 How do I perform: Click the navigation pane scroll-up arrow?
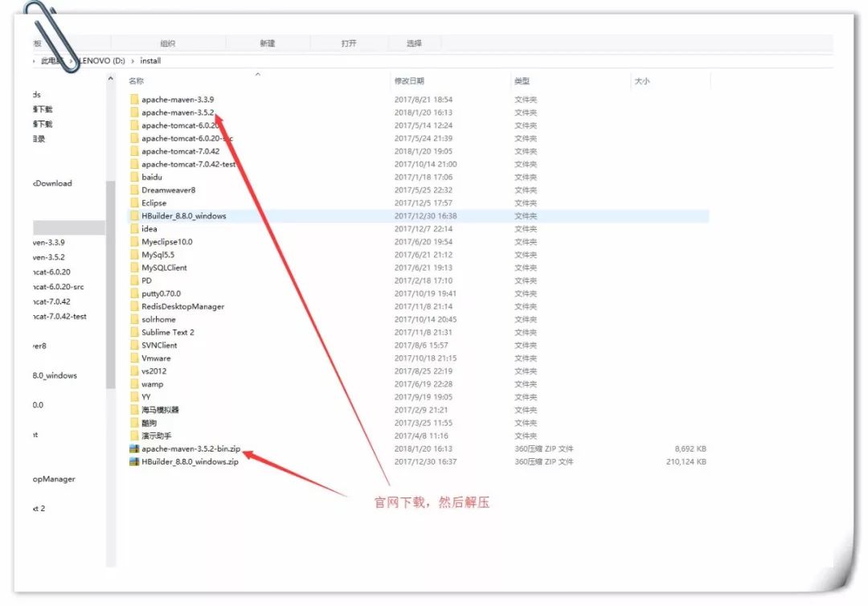111,79
